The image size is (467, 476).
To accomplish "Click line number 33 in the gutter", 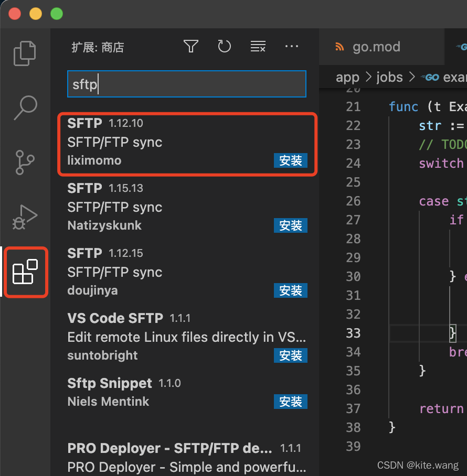I will [353, 333].
